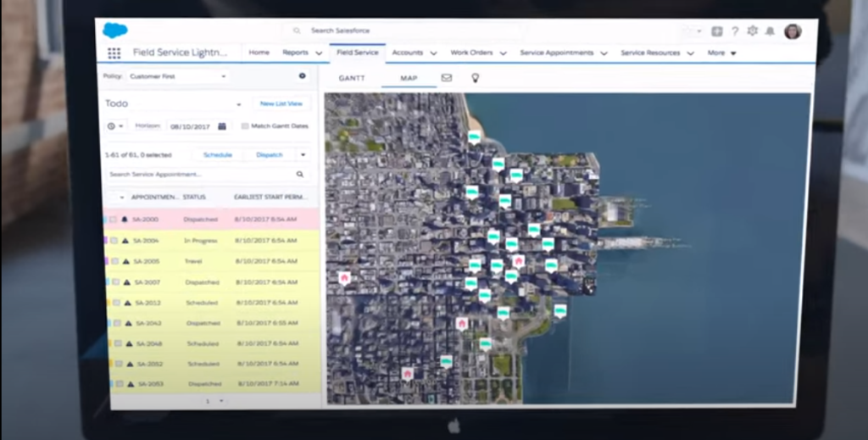Open the Home navigation tab
The image size is (868, 440).
point(259,53)
